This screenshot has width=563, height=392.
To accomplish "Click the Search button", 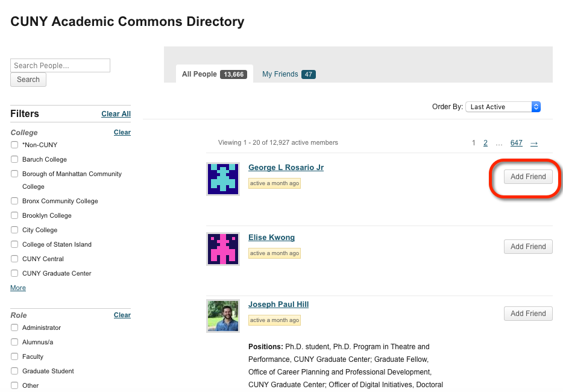I will 28,80.
